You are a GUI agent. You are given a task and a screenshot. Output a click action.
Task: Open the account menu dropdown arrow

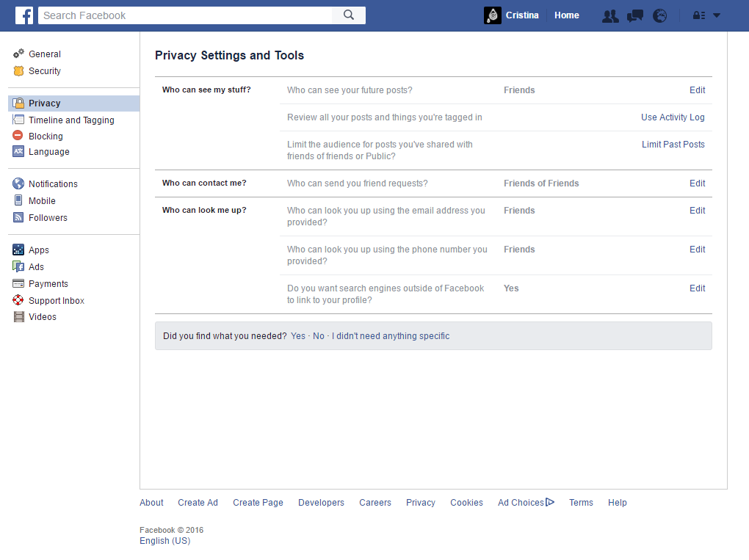717,15
